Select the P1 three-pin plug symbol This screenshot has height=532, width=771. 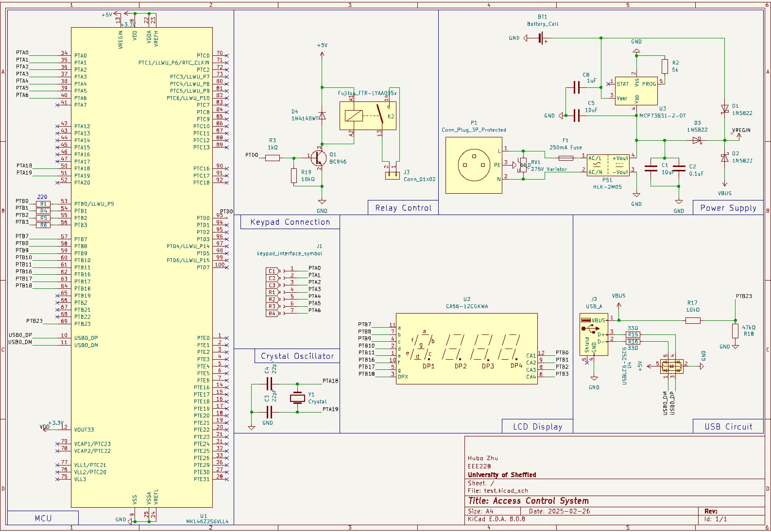tap(474, 165)
